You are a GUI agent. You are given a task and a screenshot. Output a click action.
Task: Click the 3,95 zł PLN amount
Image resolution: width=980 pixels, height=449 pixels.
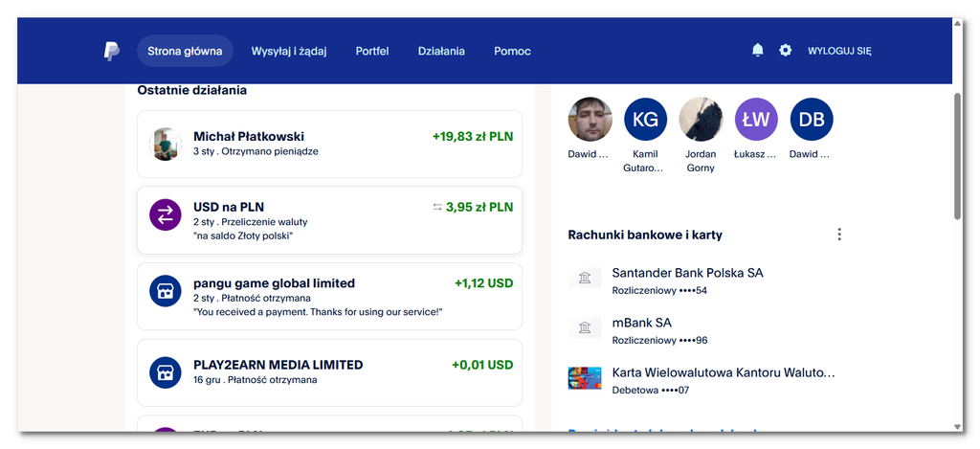pyautogui.click(x=479, y=207)
